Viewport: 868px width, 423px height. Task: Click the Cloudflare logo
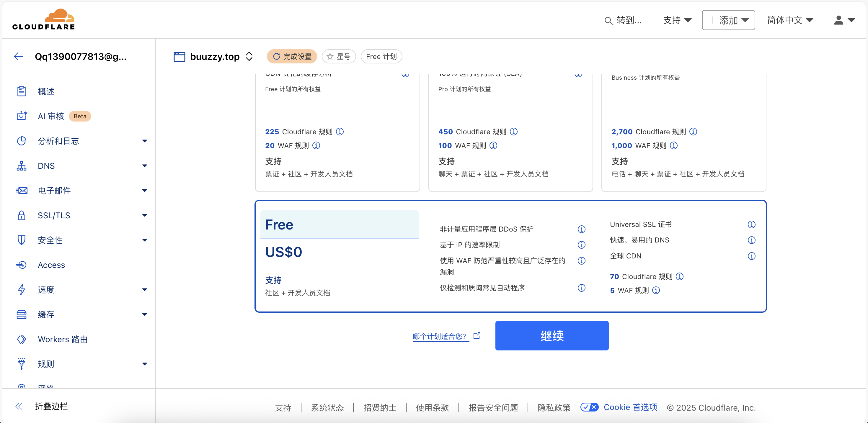43,19
